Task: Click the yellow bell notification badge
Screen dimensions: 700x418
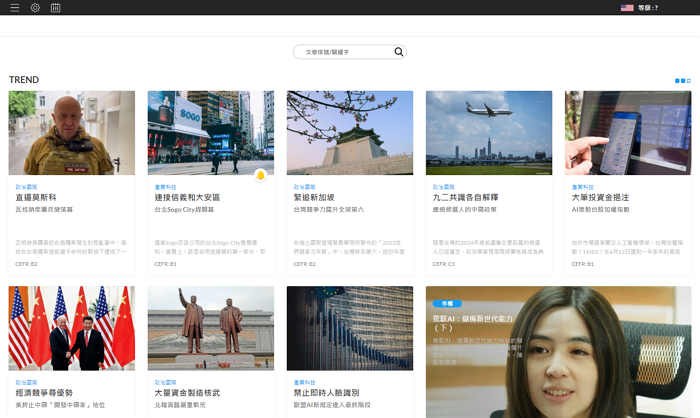Action: 260,175
